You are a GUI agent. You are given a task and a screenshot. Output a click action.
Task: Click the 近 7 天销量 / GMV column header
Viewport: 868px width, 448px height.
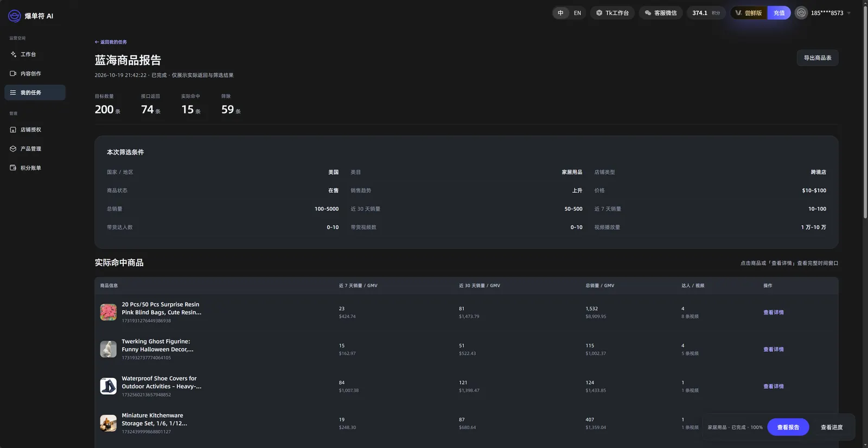pyautogui.click(x=358, y=286)
